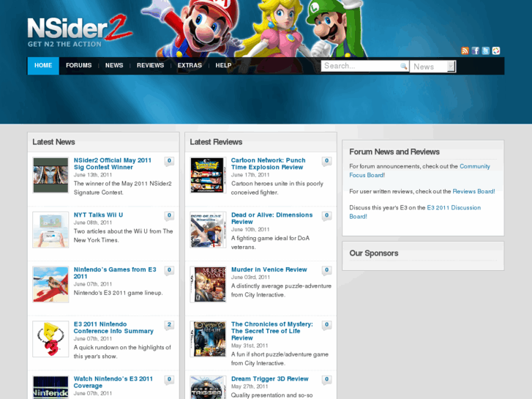Click the 'June 10th, 2011' date text

(250, 230)
